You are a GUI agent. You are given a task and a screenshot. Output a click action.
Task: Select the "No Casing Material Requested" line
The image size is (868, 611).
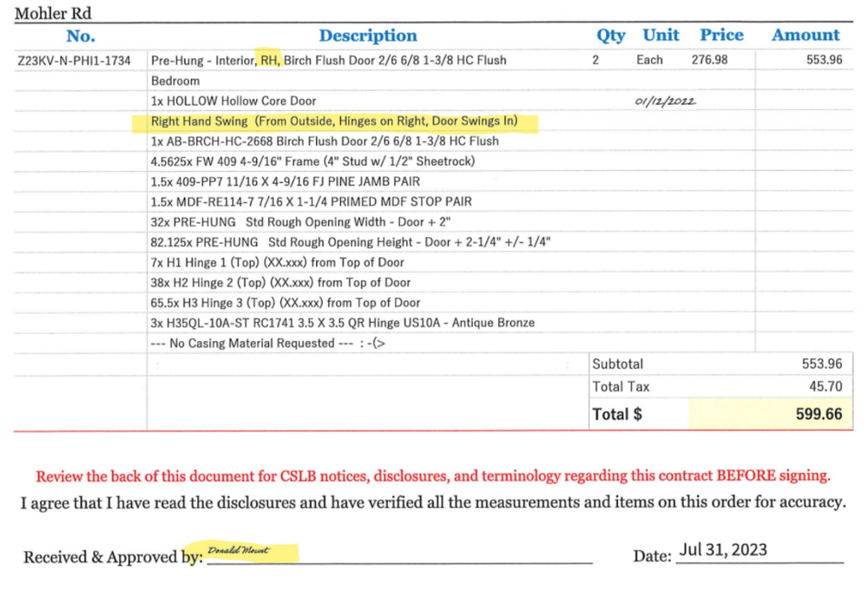[x=268, y=344]
